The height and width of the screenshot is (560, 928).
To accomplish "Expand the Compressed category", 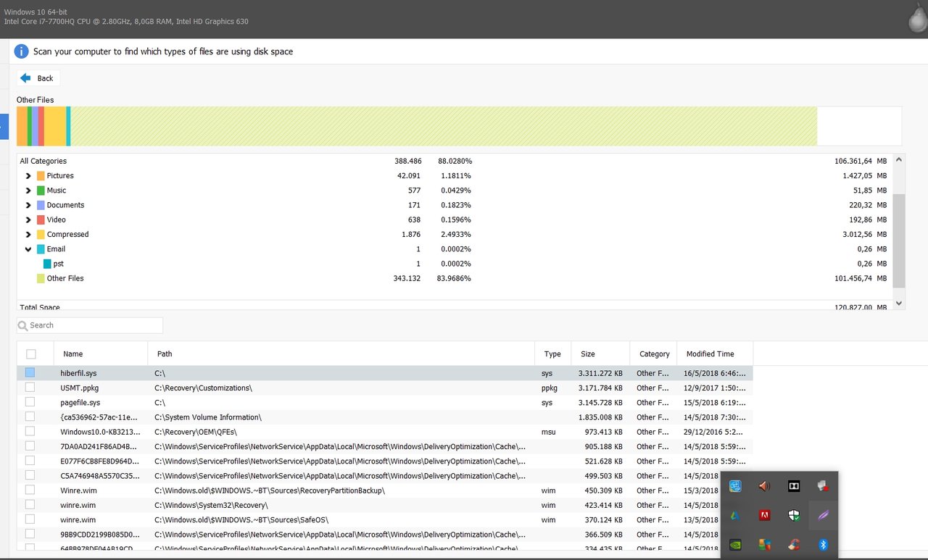I will tap(28, 235).
